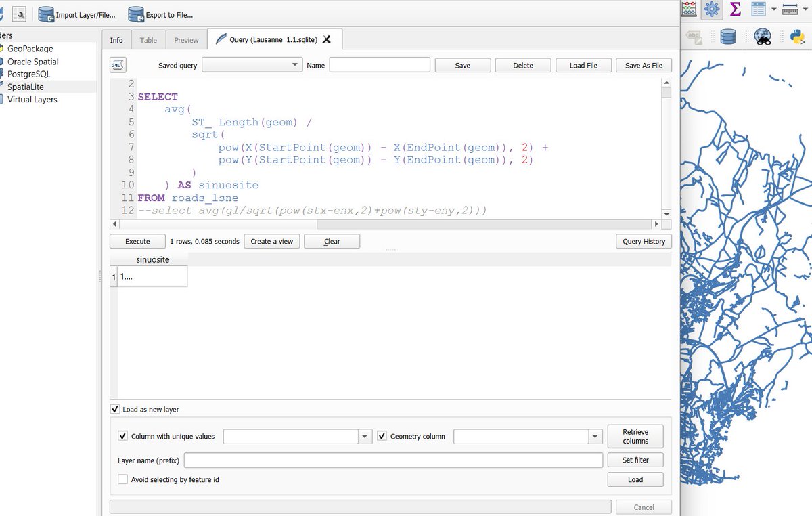Click the statistical summary sigma icon

(736, 9)
